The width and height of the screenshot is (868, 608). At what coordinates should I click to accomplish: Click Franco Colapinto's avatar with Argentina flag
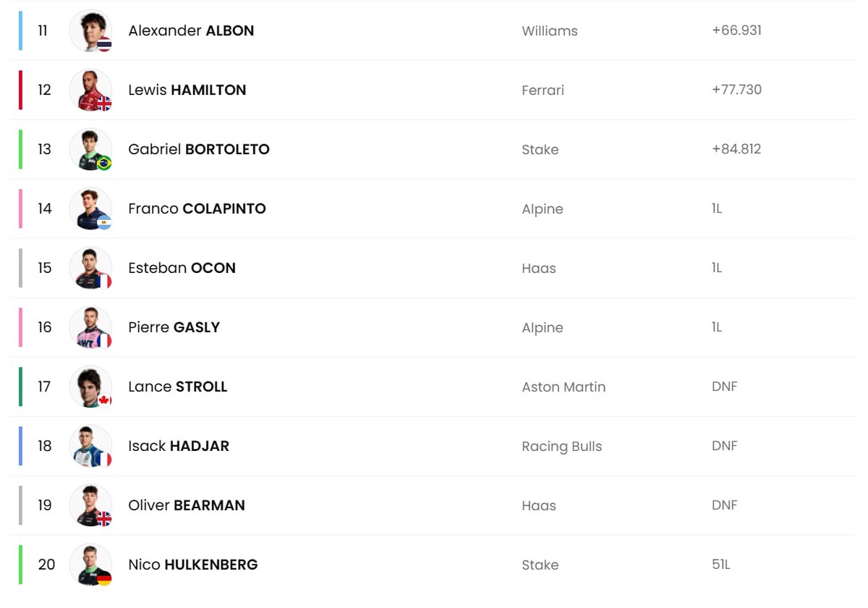[x=90, y=209]
